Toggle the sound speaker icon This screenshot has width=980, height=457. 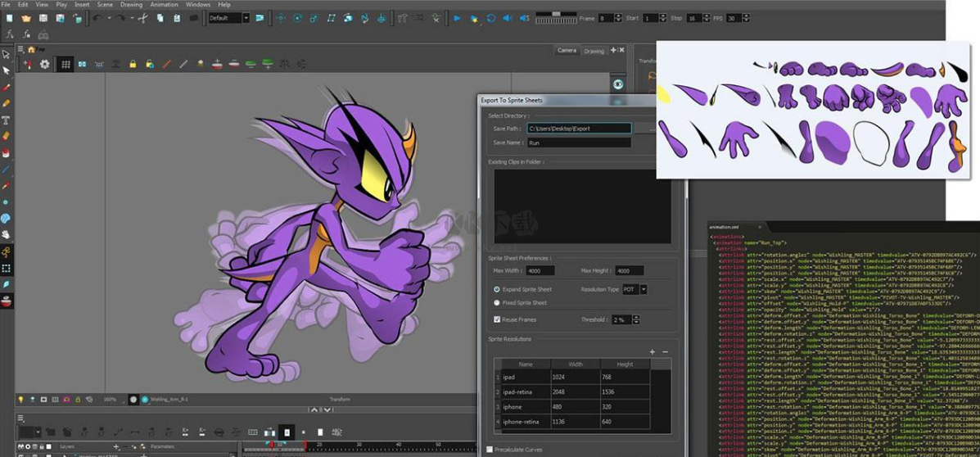point(507,18)
